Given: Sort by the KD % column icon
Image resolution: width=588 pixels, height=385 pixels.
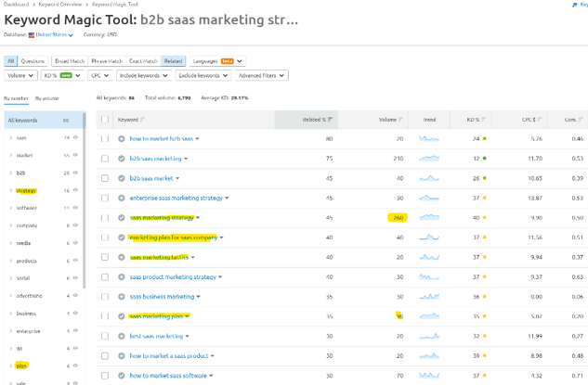Looking at the screenshot, I should click(x=484, y=120).
